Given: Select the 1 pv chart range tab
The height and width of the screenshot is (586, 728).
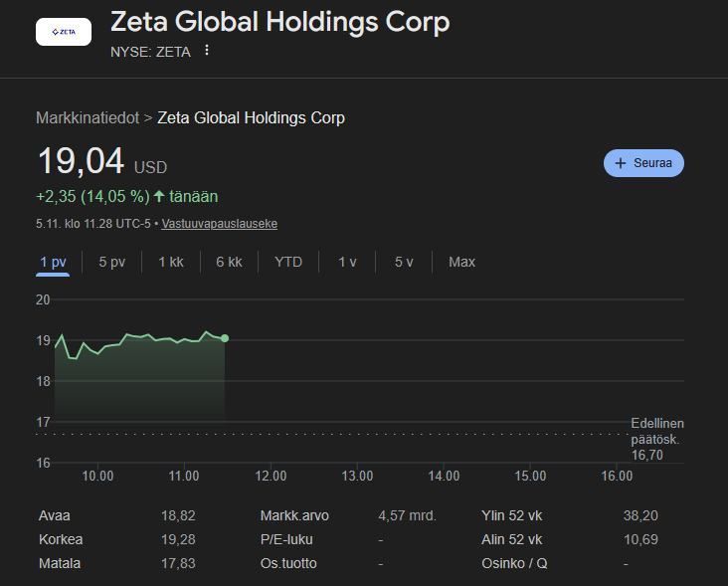Looking at the screenshot, I should (x=53, y=262).
